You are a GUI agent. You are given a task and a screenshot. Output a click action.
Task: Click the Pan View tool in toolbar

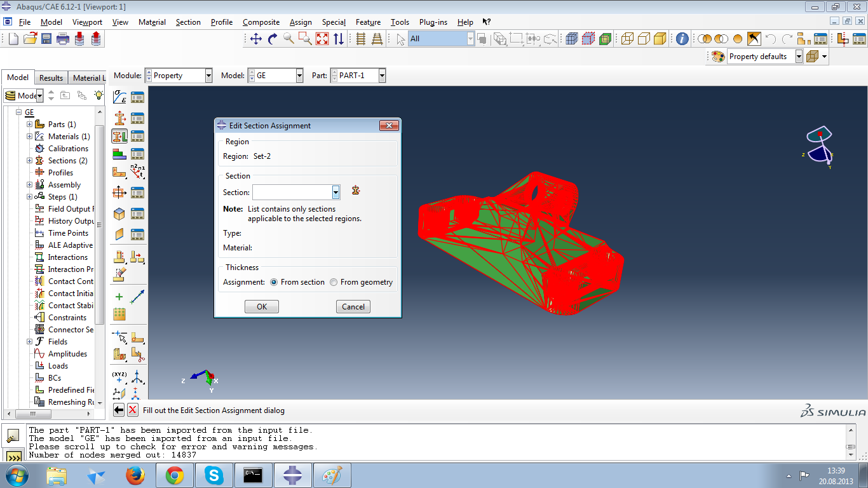point(256,39)
